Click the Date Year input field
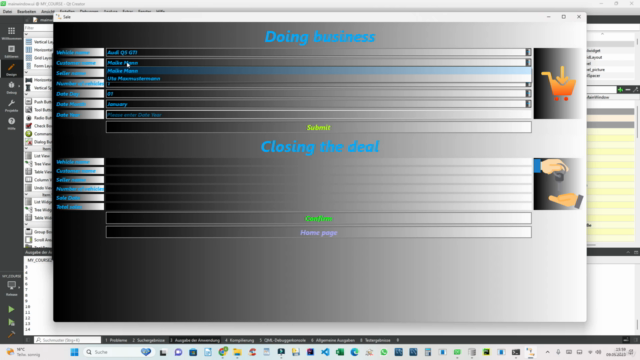The height and width of the screenshot is (360, 640). point(318,115)
